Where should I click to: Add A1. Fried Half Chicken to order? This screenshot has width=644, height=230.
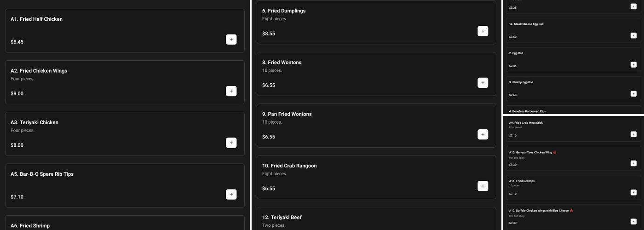coord(231,40)
